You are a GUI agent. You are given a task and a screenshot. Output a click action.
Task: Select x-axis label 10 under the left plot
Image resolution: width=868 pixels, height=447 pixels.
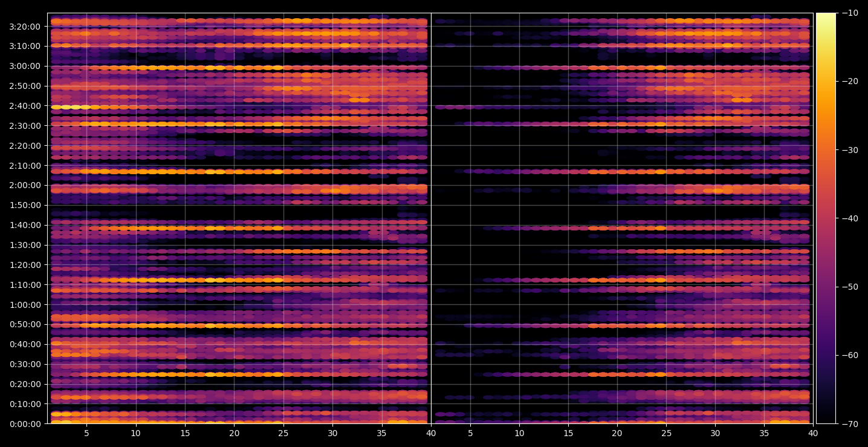pos(135,434)
